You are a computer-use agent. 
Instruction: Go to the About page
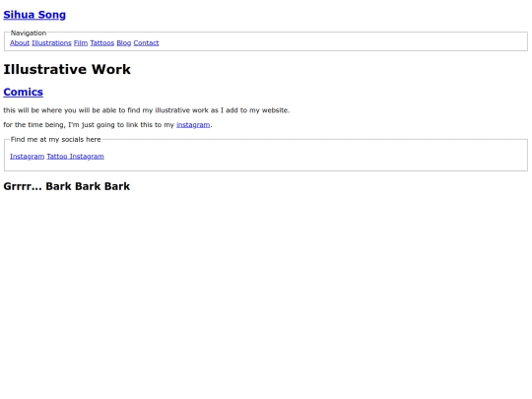[20, 43]
